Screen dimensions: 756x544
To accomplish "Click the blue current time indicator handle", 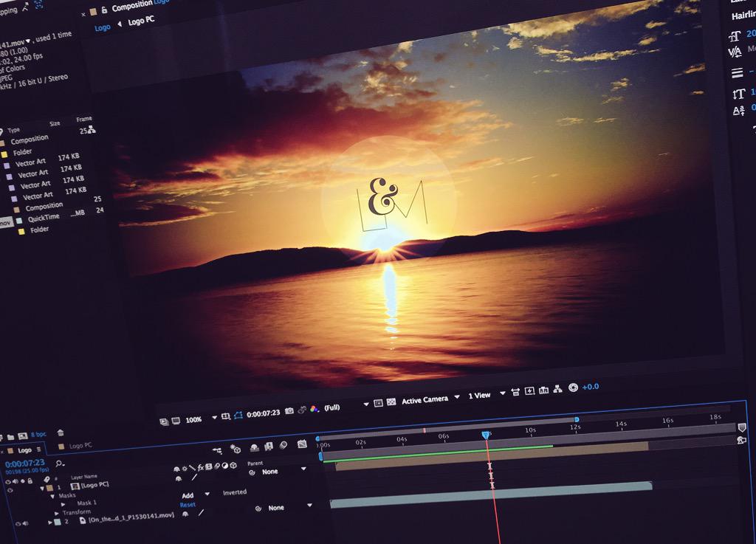I will 486,435.
